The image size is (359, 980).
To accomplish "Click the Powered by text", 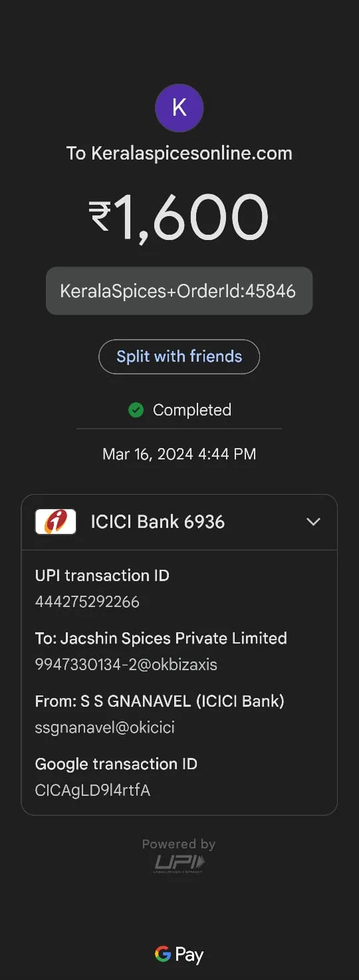I will pyautogui.click(x=179, y=844).
